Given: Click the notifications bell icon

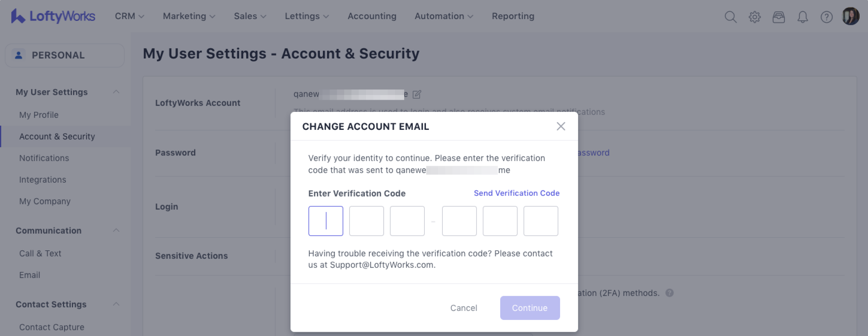Looking at the screenshot, I should click(802, 16).
